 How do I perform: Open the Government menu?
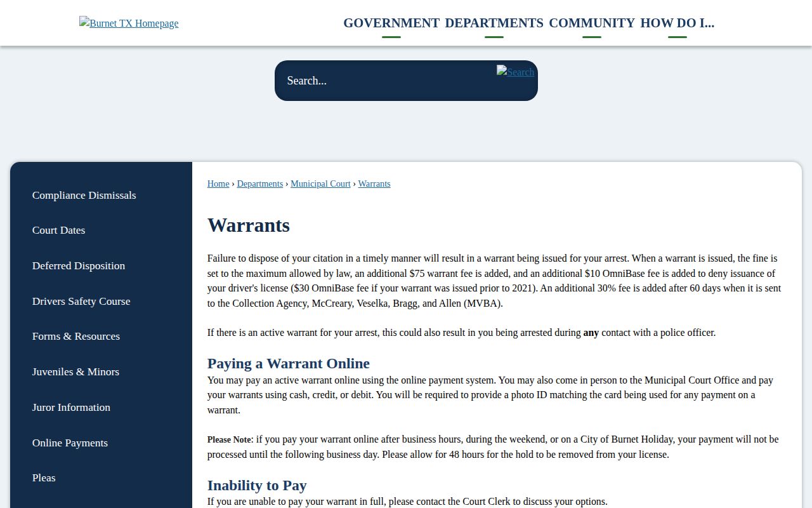click(x=391, y=23)
